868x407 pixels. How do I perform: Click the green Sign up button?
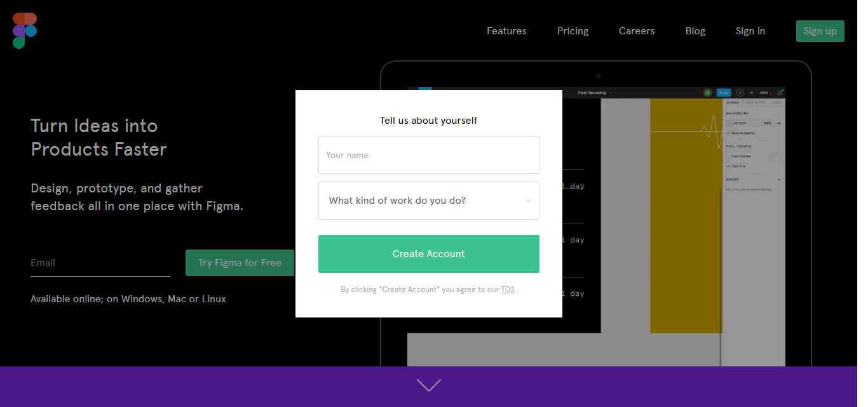coord(820,31)
